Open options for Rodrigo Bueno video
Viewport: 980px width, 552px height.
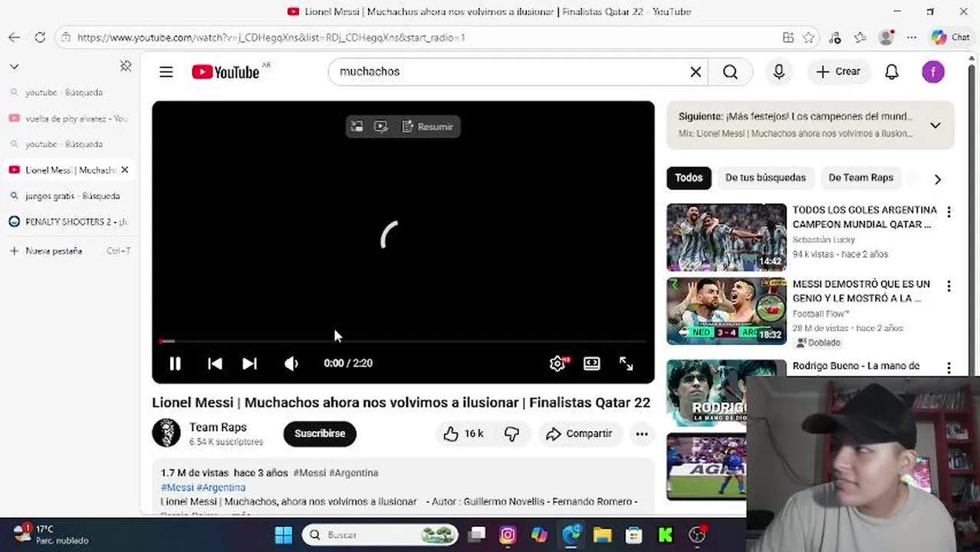[949, 368]
